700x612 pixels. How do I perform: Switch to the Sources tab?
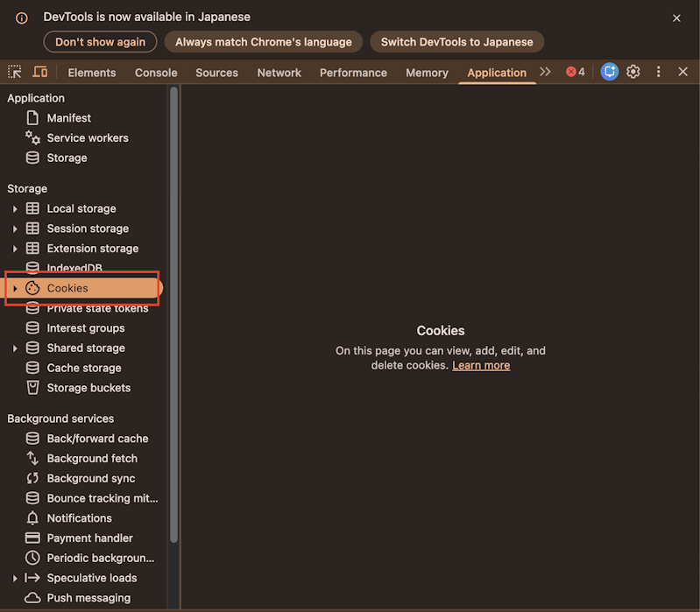pos(216,73)
